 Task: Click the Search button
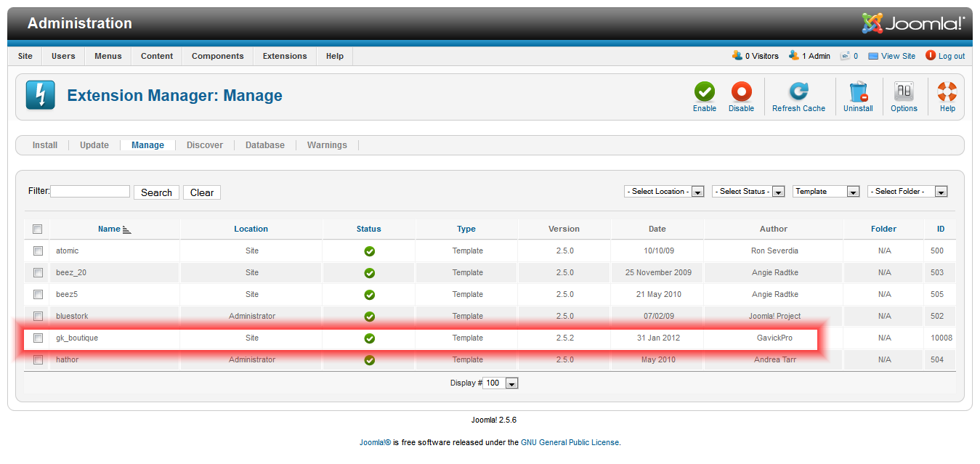click(x=156, y=192)
